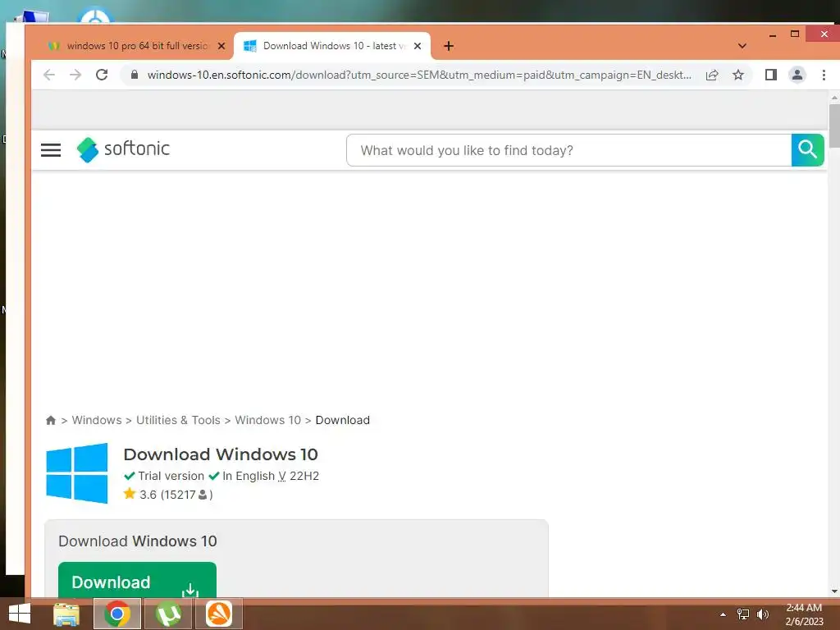This screenshot has height=630, width=840.
Task: Show hidden system tray icons
Action: pos(723,614)
